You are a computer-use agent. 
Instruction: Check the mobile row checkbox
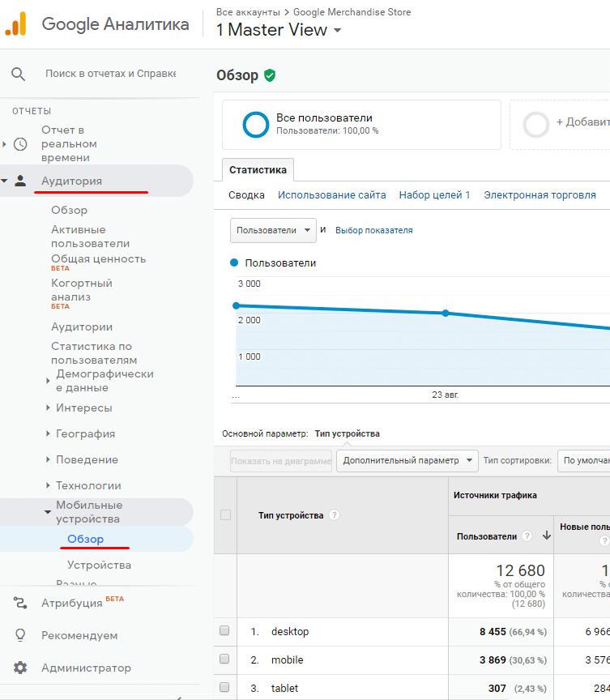pyautogui.click(x=224, y=659)
